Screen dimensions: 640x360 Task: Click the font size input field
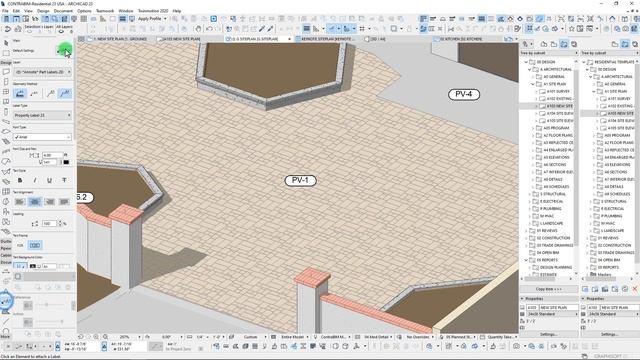[52, 156]
